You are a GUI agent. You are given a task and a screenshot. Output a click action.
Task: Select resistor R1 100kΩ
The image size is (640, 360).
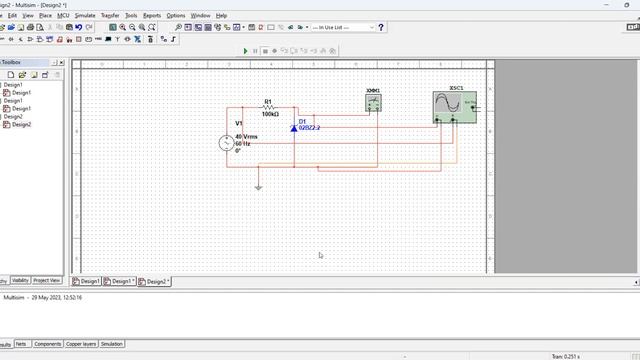coord(269,108)
